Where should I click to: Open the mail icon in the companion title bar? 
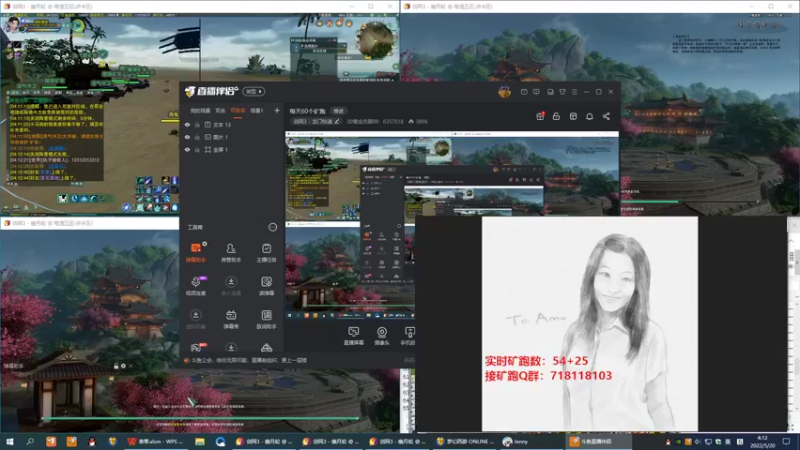point(524,92)
